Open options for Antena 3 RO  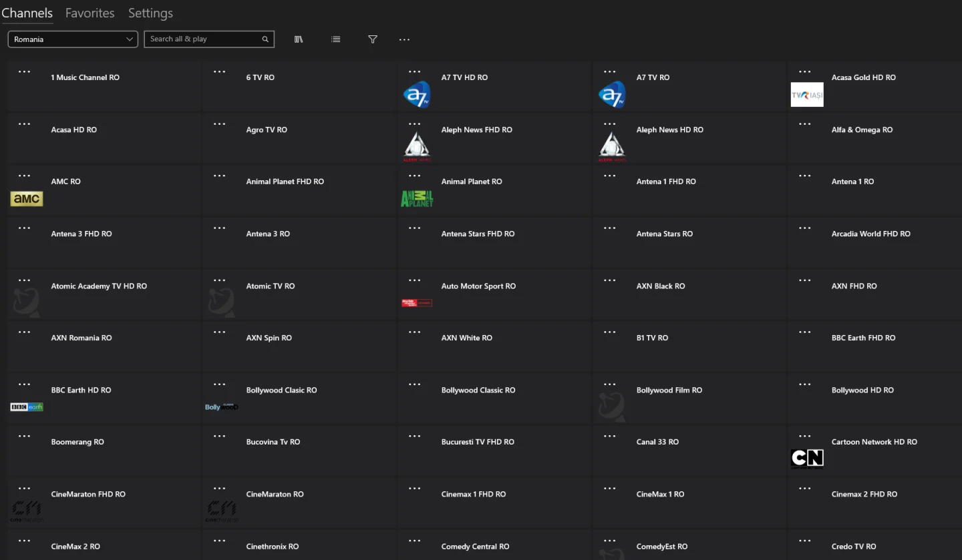tap(219, 228)
